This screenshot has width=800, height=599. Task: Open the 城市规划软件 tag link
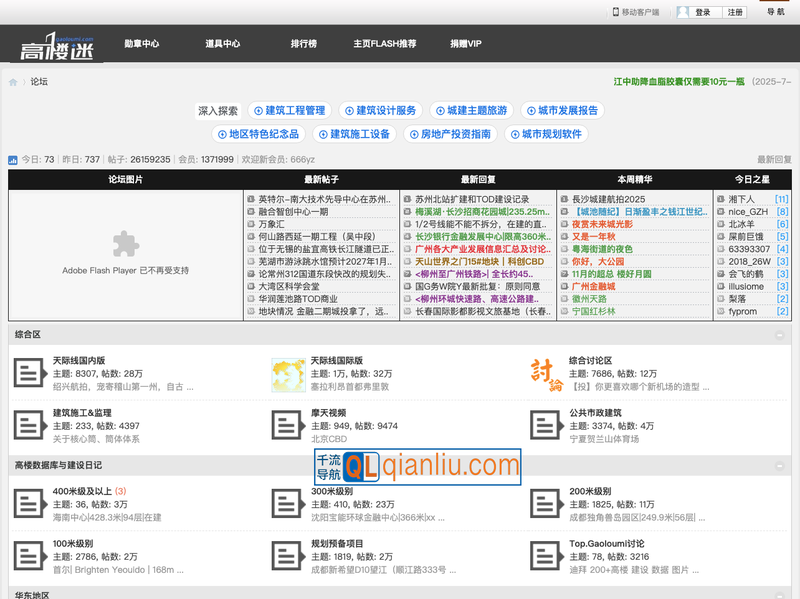550,134
